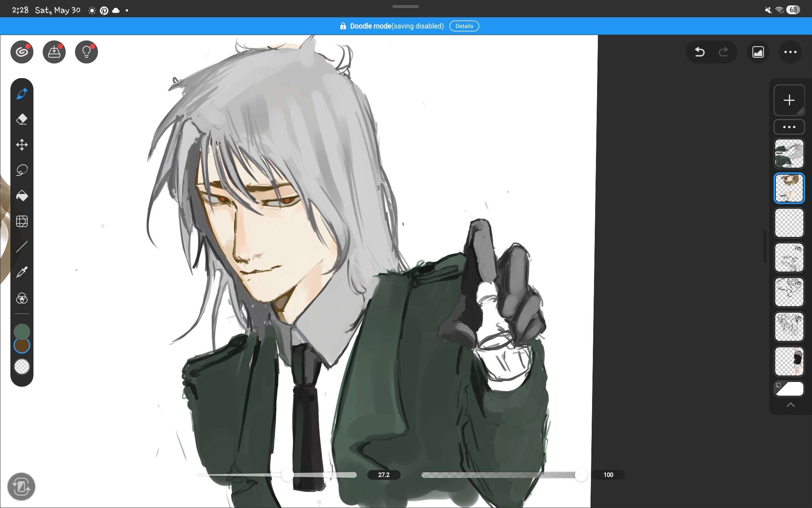Choose the transparent color swatch
812x508 pixels.
coord(22,367)
